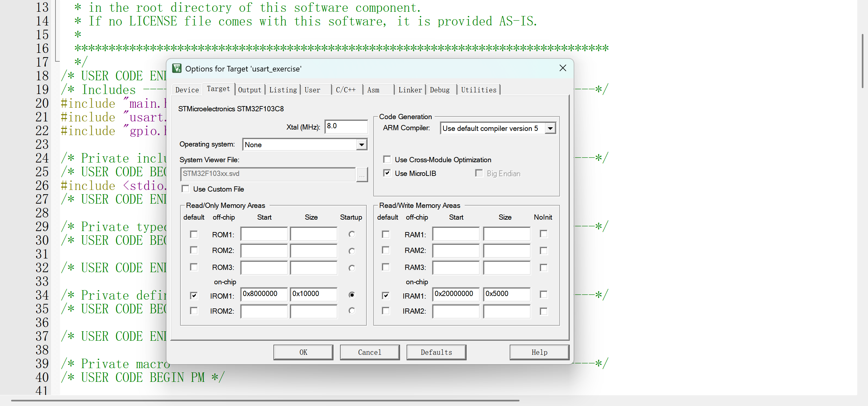Select the ROM1 startup radio button
The image size is (868, 406).
point(351,234)
